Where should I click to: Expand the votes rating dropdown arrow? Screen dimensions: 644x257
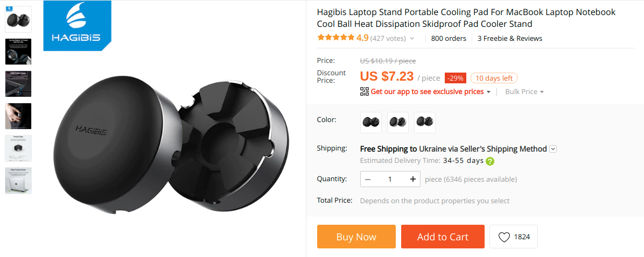pyautogui.click(x=412, y=39)
